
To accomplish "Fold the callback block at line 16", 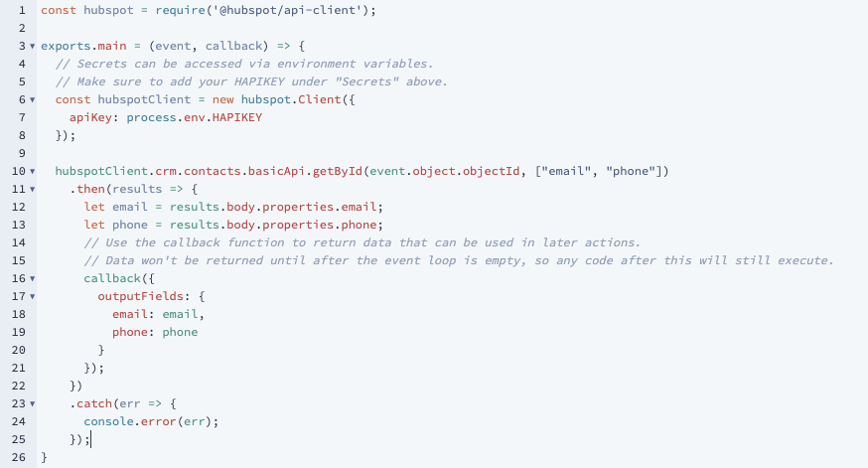I will 32,278.
